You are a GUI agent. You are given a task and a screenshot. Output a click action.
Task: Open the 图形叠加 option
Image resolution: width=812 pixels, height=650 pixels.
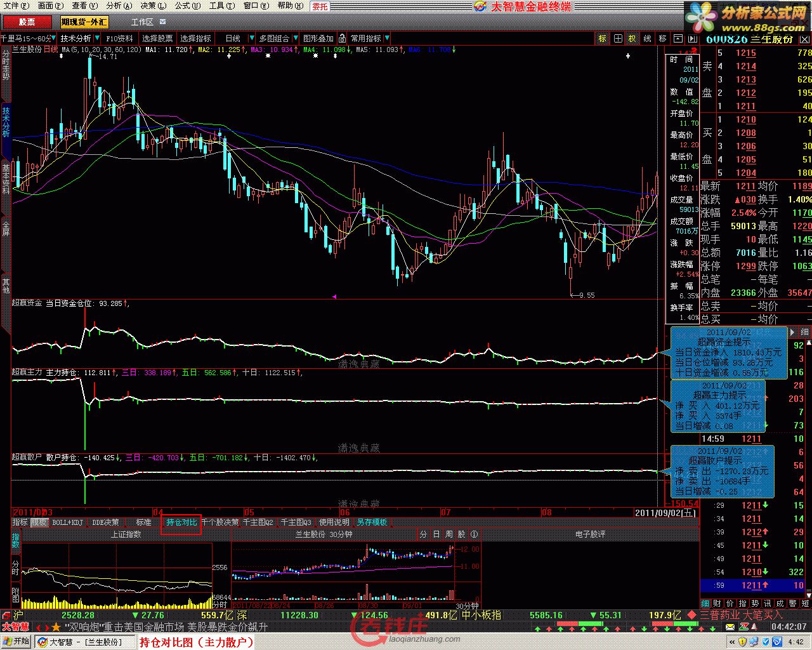[x=318, y=39]
